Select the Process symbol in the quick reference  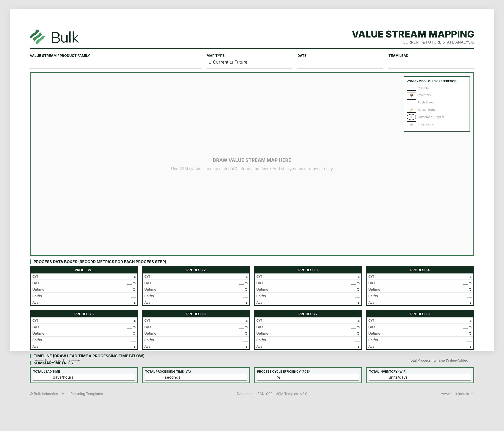pyautogui.click(x=411, y=88)
